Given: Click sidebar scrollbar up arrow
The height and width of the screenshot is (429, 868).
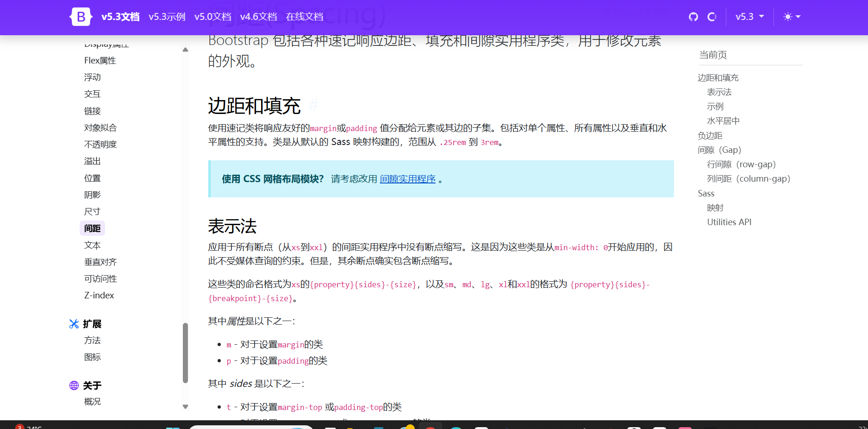Looking at the screenshot, I should 186,50.
